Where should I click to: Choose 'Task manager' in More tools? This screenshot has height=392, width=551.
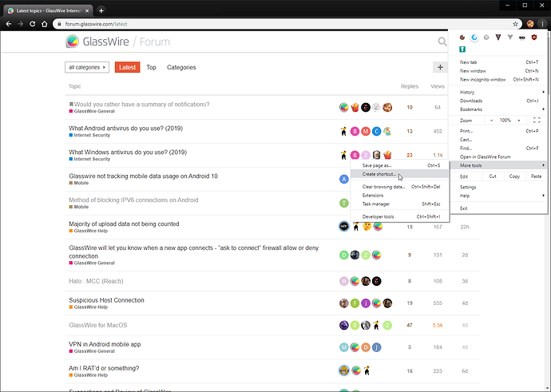(376, 204)
